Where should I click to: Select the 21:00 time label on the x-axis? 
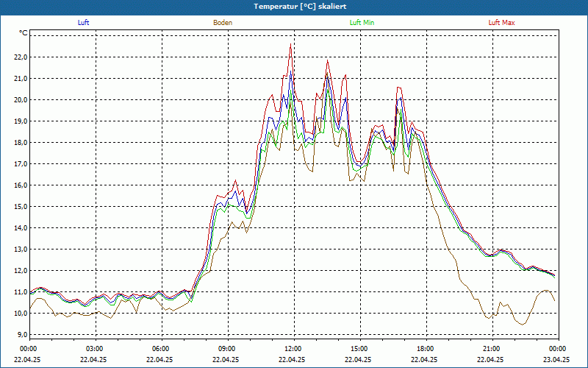click(491, 349)
